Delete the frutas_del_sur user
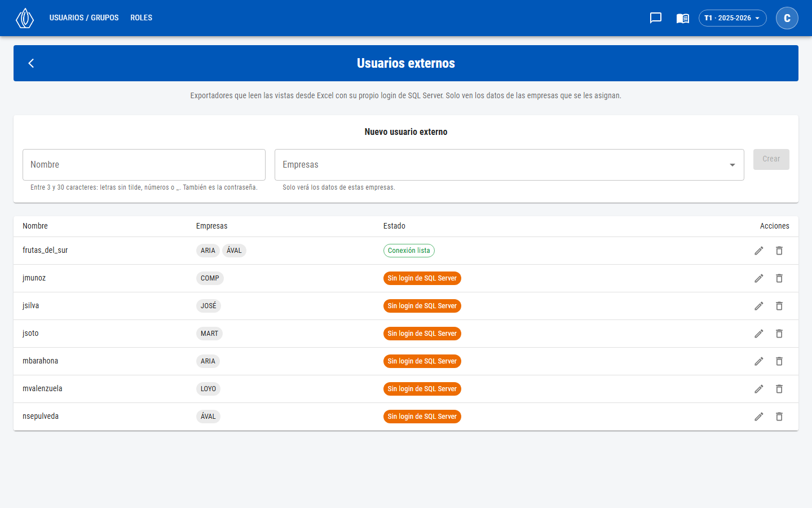The width and height of the screenshot is (812, 508). tap(779, 251)
